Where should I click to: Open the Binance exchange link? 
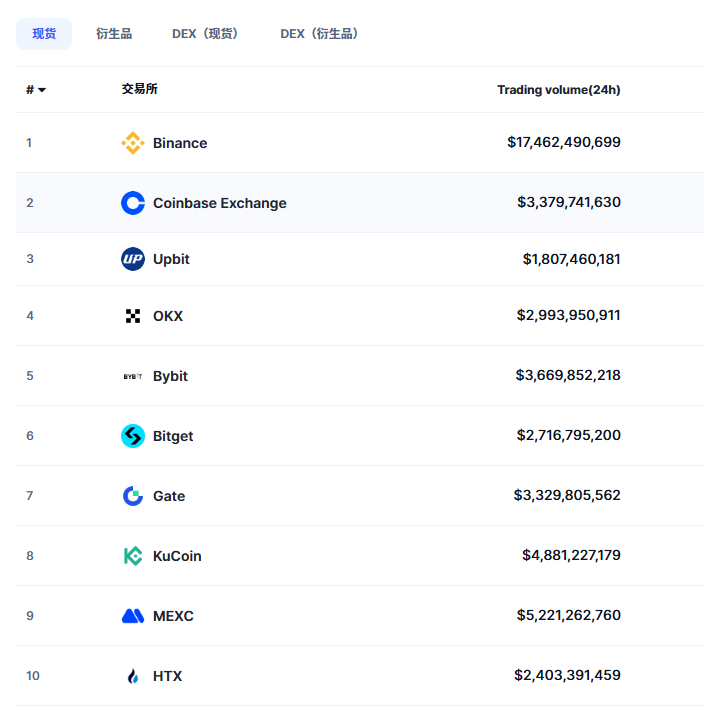click(180, 143)
